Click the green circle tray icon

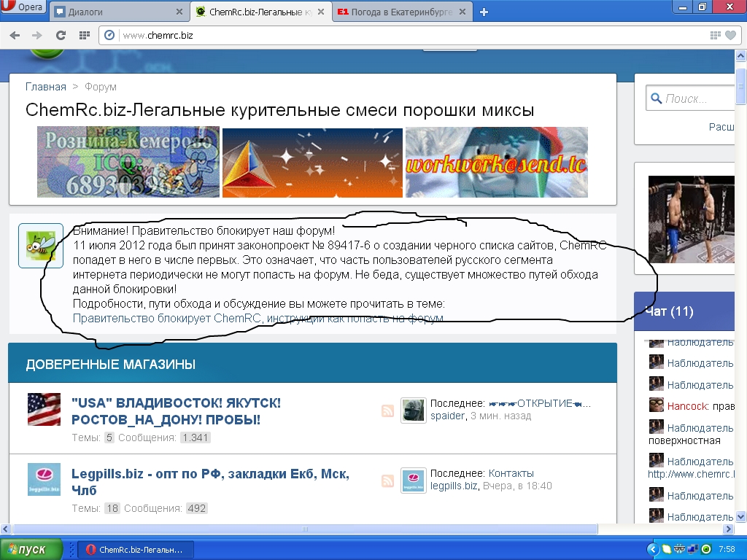(706, 550)
